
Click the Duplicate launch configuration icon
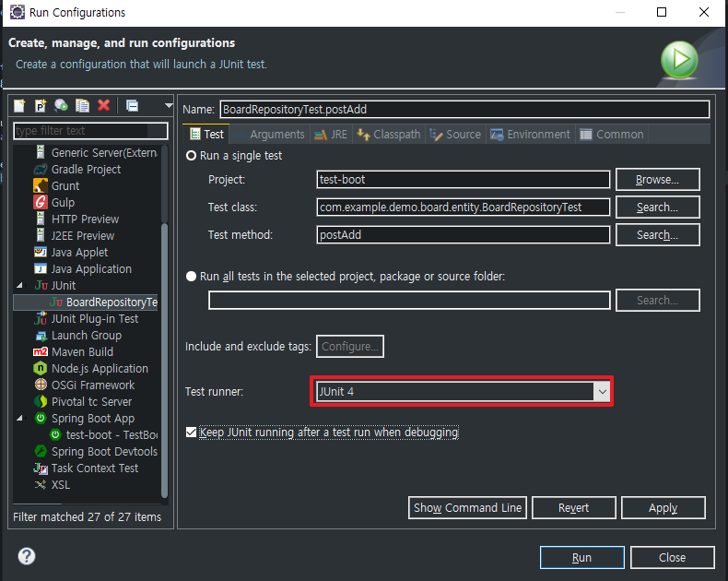click(83, 106)
